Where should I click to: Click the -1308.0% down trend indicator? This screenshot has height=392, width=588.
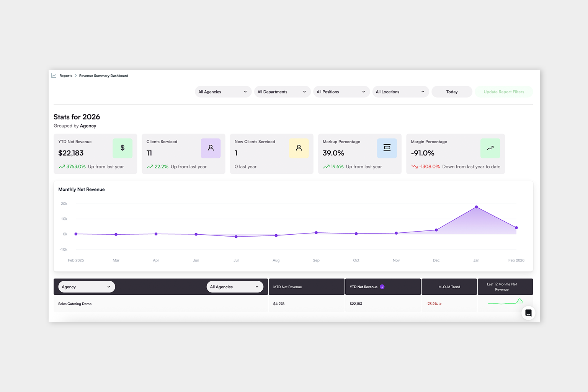(425, 167)
